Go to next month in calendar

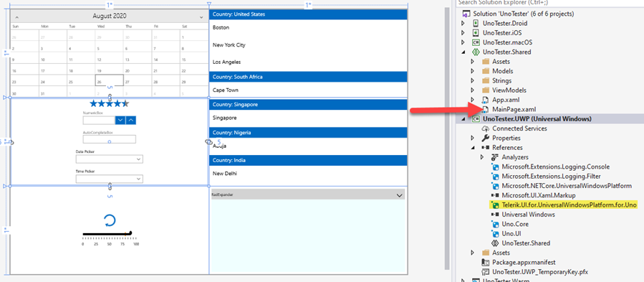[x=201, y=17]
